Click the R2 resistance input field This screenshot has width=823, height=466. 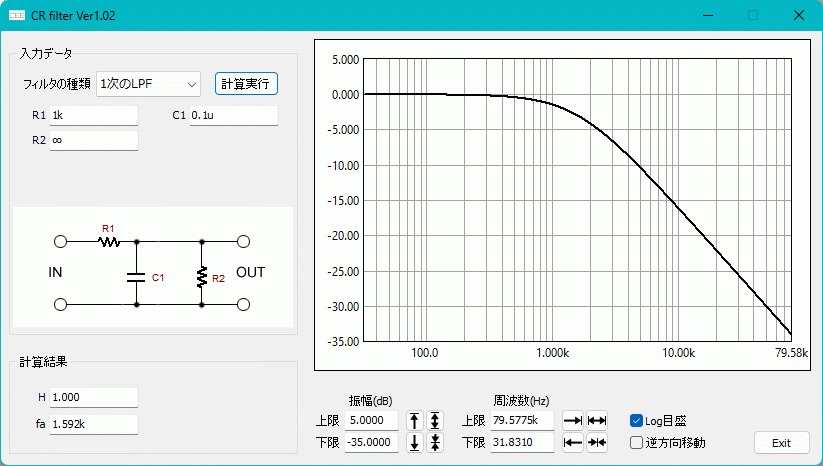point(93,140)
